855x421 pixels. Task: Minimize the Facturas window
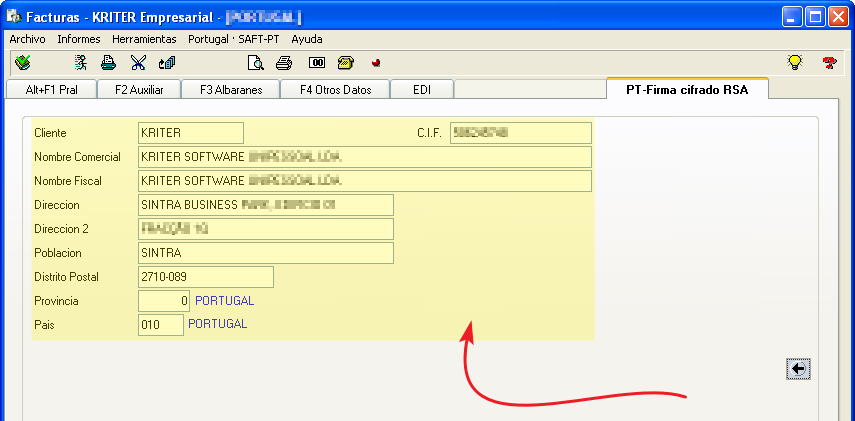coord(792,17)
